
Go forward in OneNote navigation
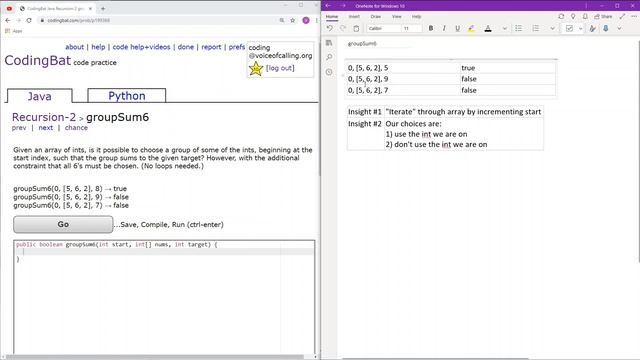(343, 6)
